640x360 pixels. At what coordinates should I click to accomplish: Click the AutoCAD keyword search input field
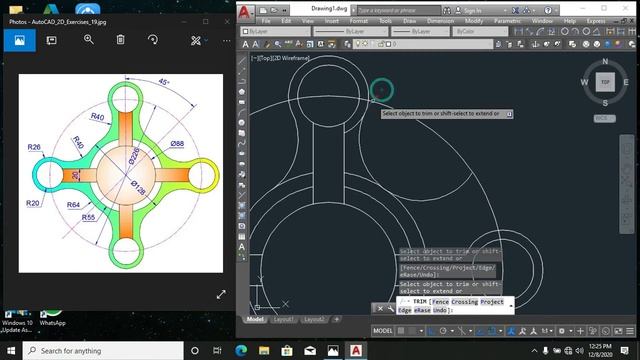click(x=399, y=11)
